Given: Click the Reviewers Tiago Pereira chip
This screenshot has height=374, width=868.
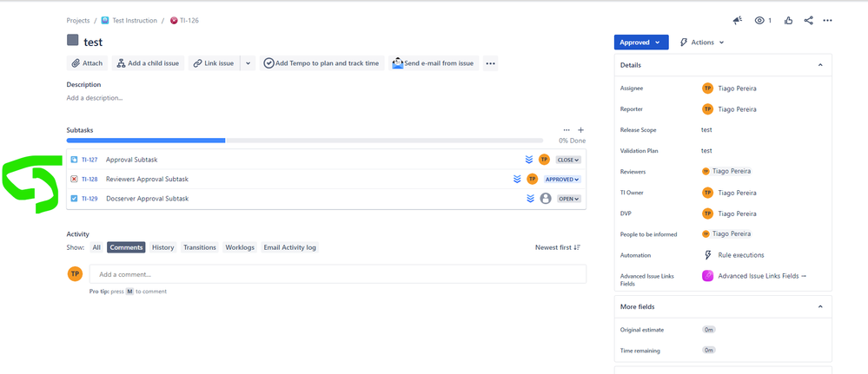Looking at the screenshot, I should 726,172.
